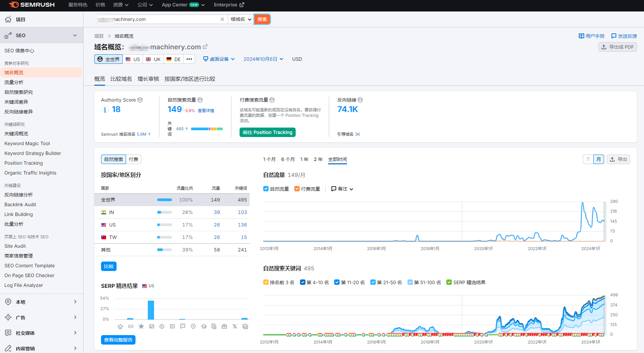
Task: Open the 根域名 dropdown
Action: 241,19
